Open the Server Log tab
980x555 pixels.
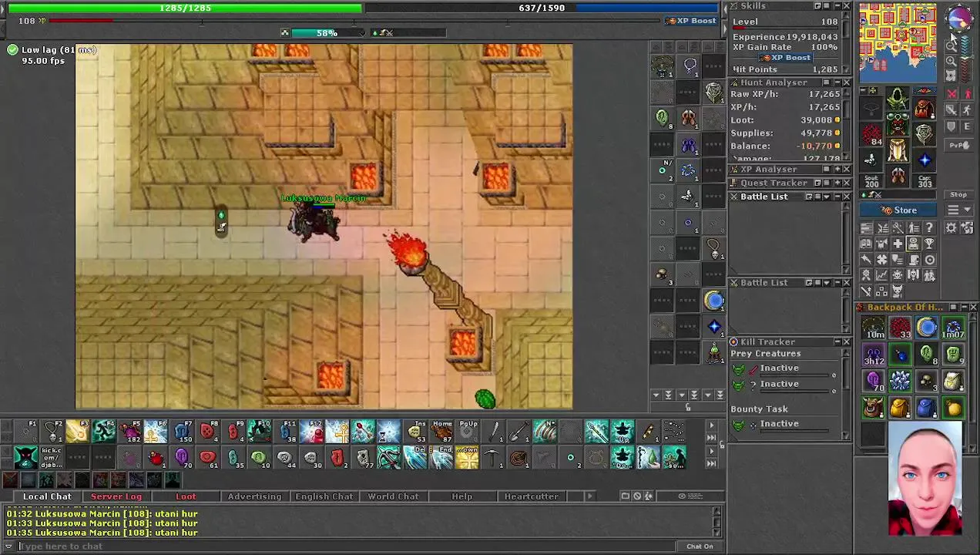pos(116,496)
